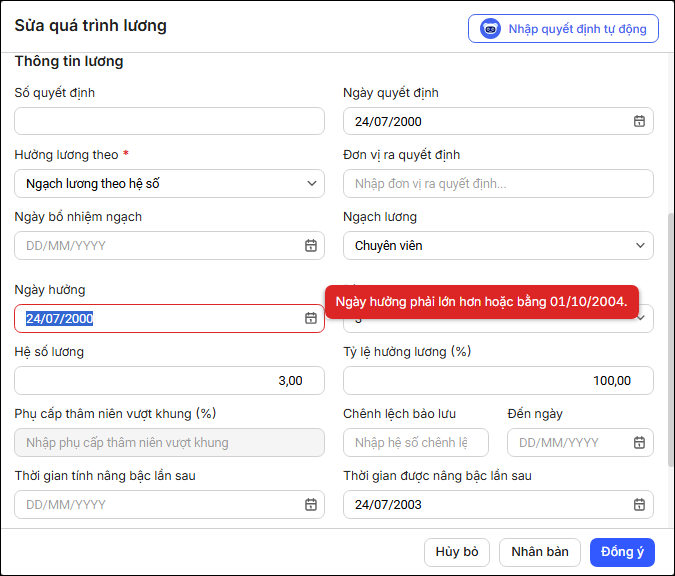Click Thời gian tính nâng bậc lần sau input
Screen dimensions: 675x576
tap(169, 504)
